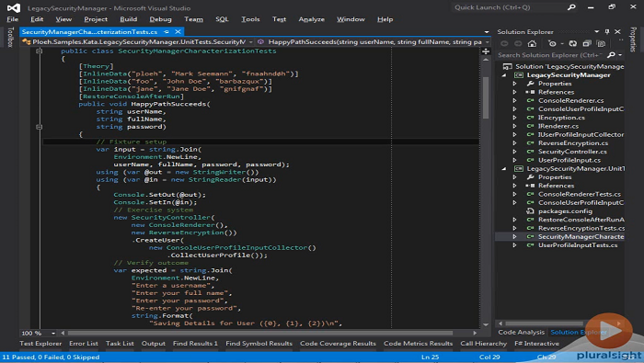Image resolution: width=644 pixels, height=363 pixels.
Task: Open the 100 % zoom dropdown
Action: tap(53, 333)
